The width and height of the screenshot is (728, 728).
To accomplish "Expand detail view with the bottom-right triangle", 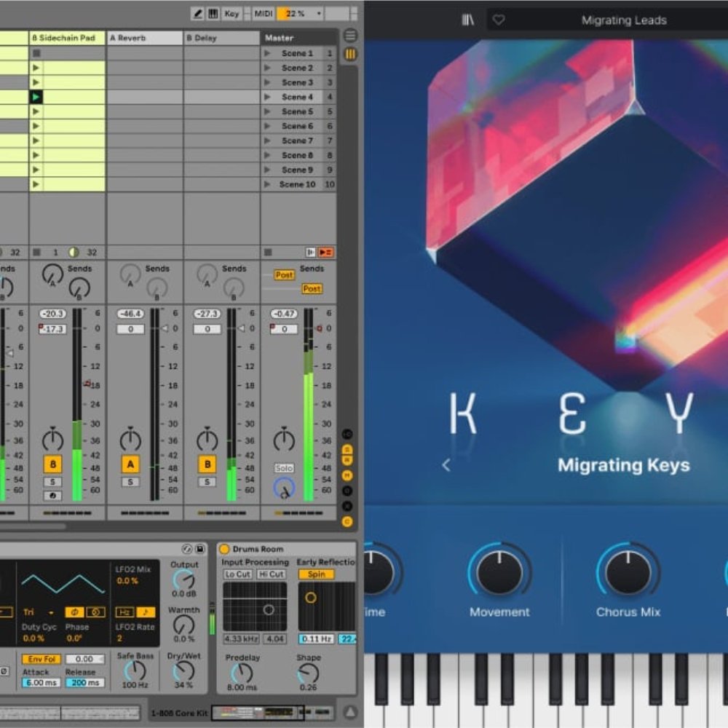I will pos(350,712).
